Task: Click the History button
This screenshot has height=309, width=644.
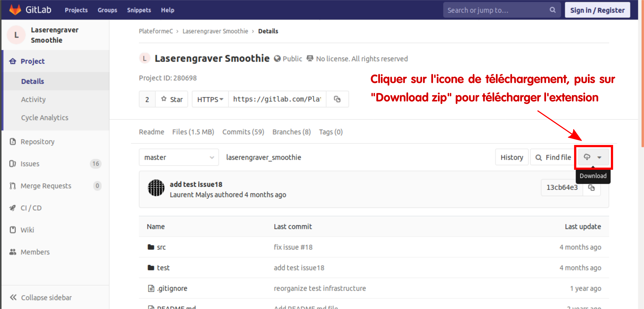Action: (512, 157)
